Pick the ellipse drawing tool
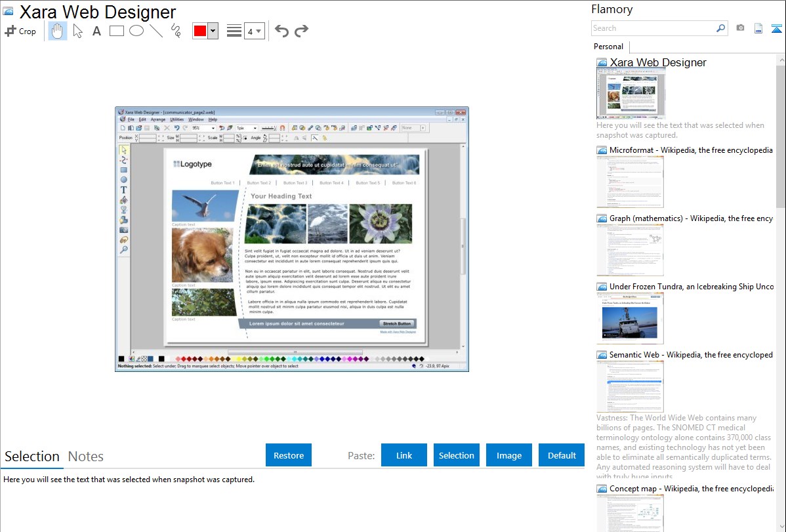Viewport: 786px width, 532px height. pyautogui.click(x=136, y=31)
